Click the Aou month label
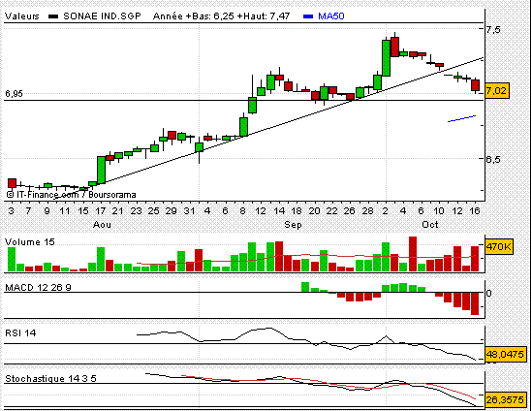This screenshot has height=411, width=532. coord(102,225)
